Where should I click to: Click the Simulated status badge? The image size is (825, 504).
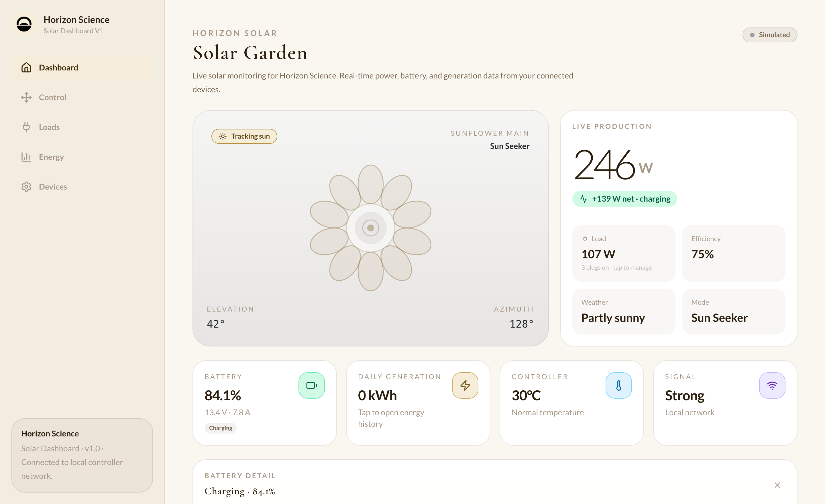point(770,35)
